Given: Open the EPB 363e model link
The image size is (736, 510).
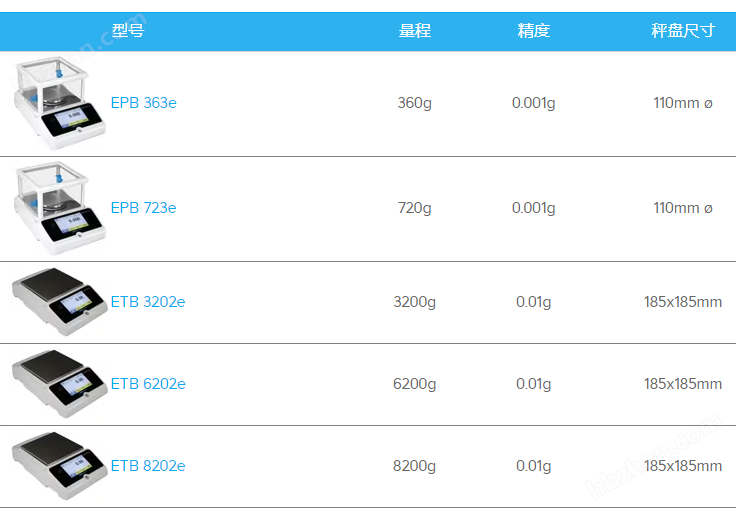Looking at the screenshot, I should coord(144,103).
